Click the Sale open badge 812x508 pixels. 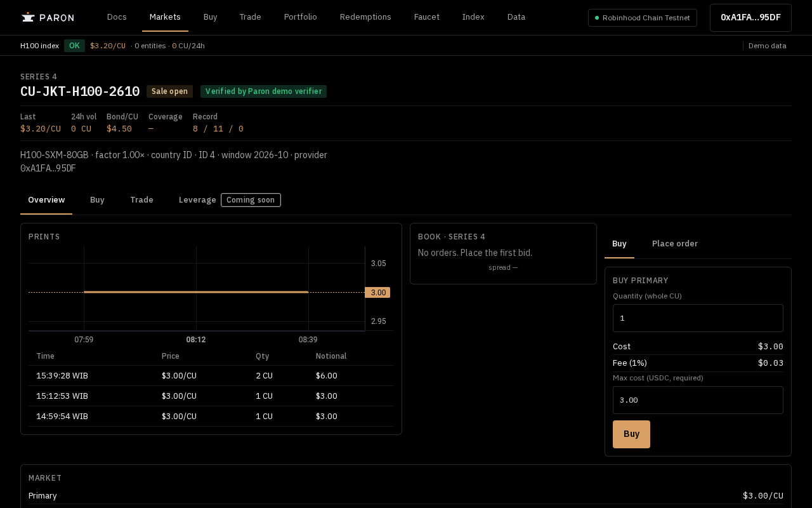[169, 91]
